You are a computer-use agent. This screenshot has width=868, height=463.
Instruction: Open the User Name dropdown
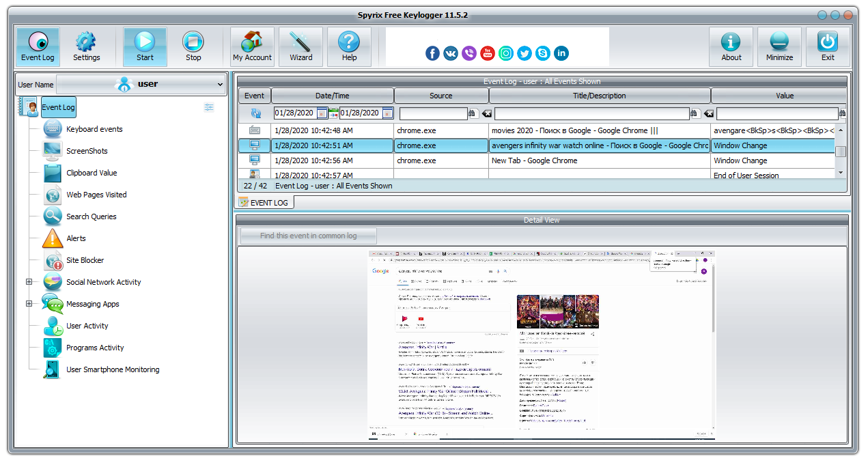point(141,85)
